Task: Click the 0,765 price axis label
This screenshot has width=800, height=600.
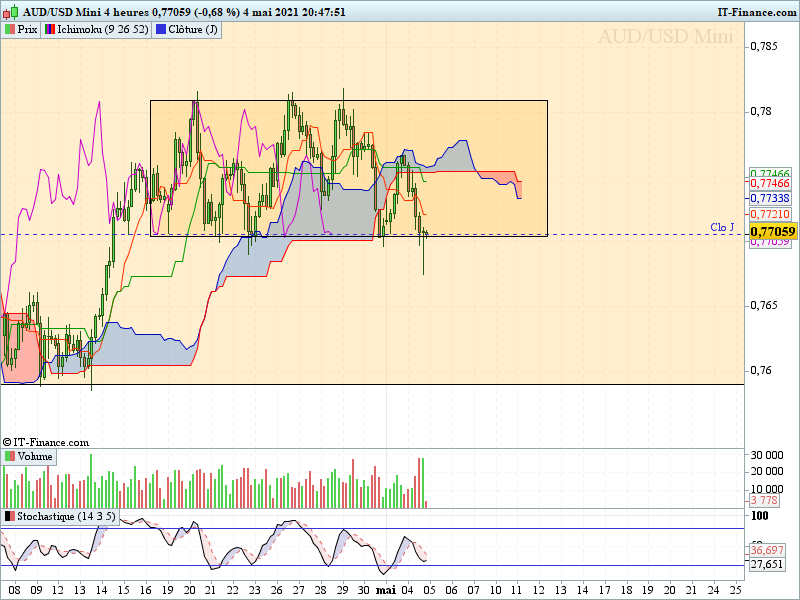Action: tap(764, 305)
